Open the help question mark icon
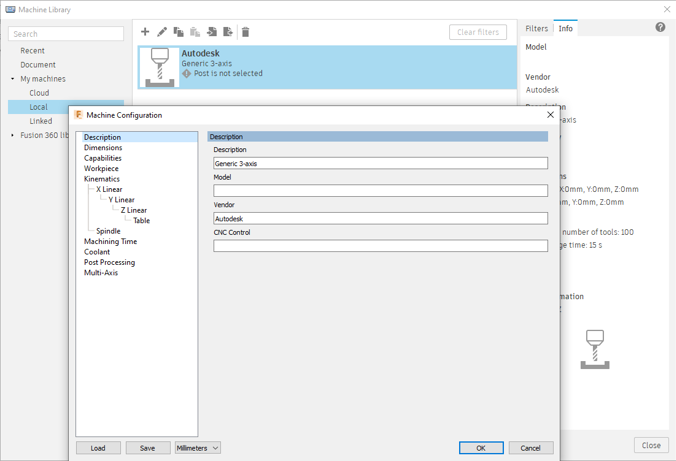676x461 pixels. [x=660, y=27]
